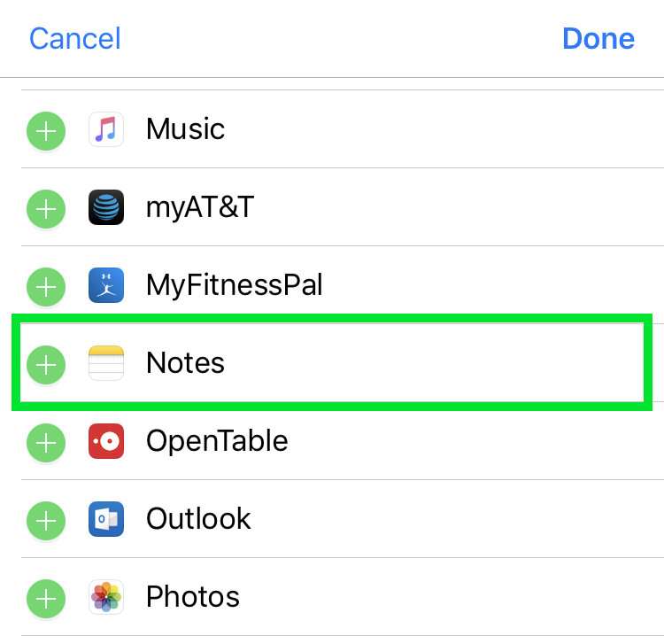Add Photos widget with green plus
This screenshot has width=664, height=644.
[46, 598]
